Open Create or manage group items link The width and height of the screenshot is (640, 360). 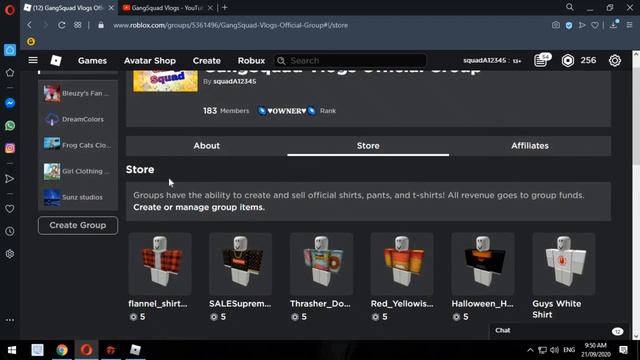(199, 207)
